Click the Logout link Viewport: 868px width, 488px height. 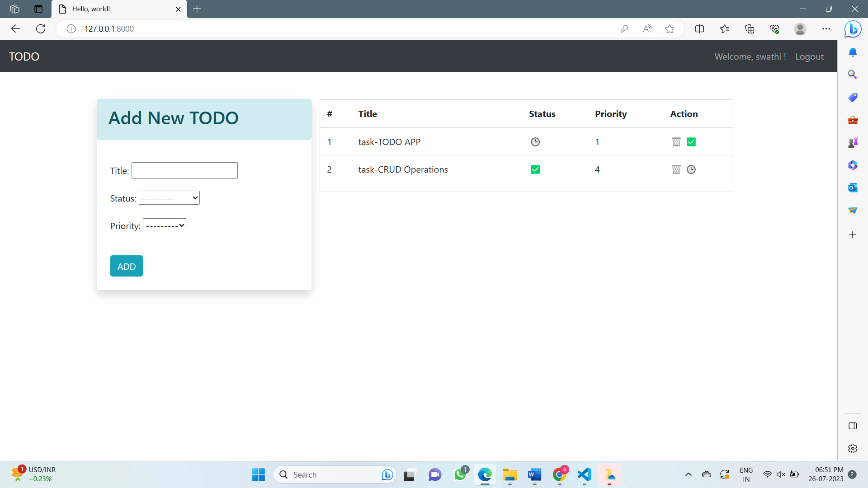click(809, 56)
